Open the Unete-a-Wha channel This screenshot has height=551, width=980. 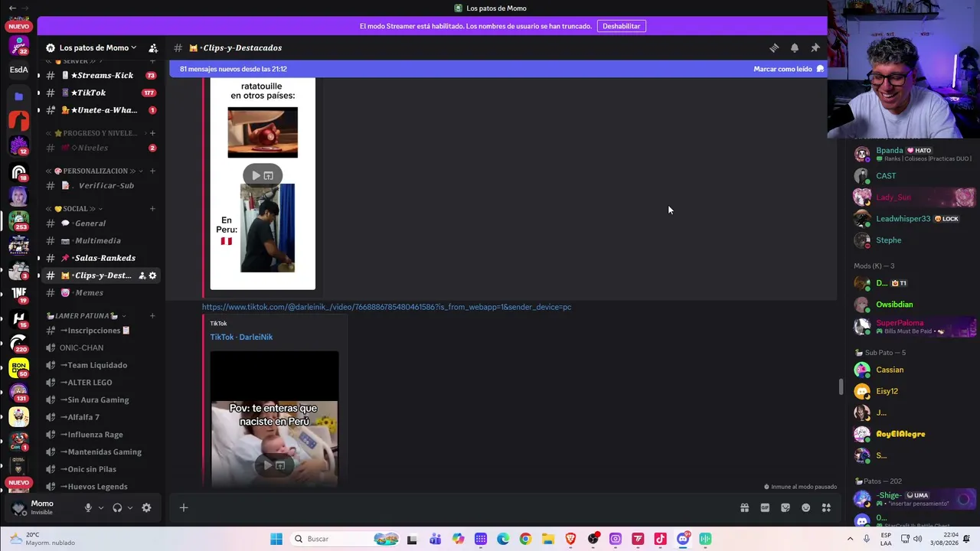tap(102, 110)
